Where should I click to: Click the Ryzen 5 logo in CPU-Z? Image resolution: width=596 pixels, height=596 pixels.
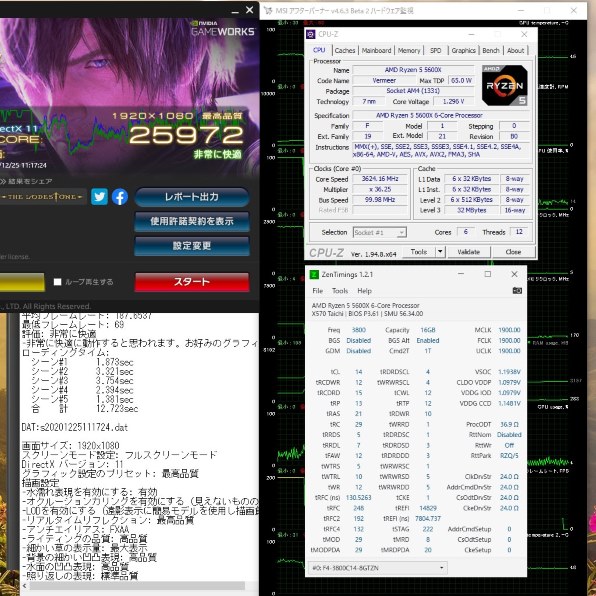click(x=505, y=85)
